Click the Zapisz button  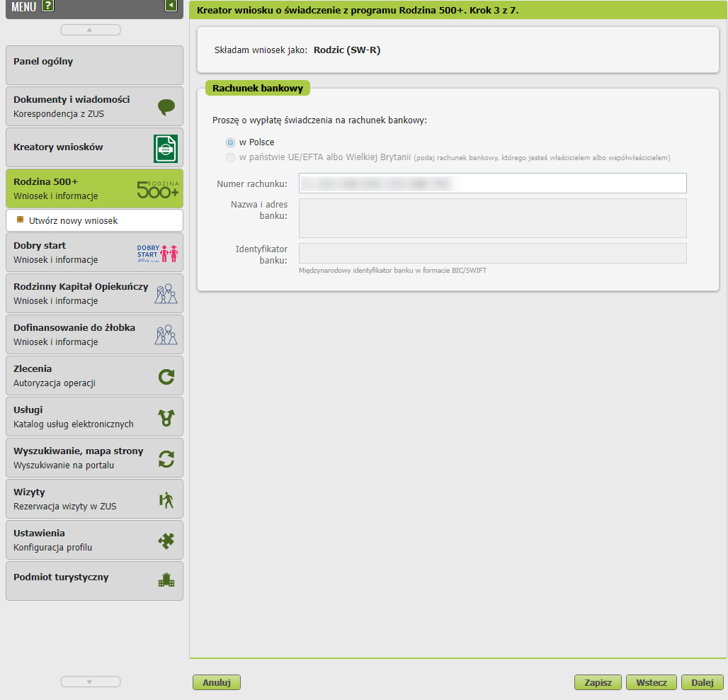point(598,682)
